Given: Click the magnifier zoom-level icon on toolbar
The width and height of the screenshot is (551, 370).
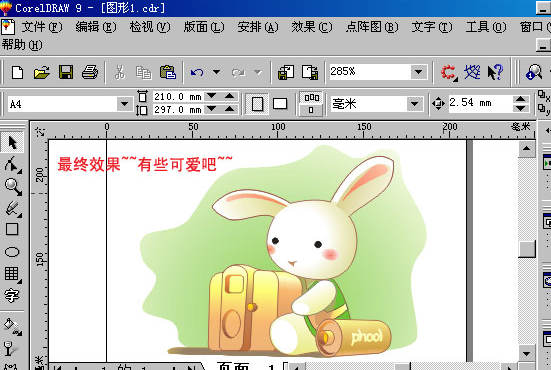Looking at the screenshot, I should click(x=534, y=73).
